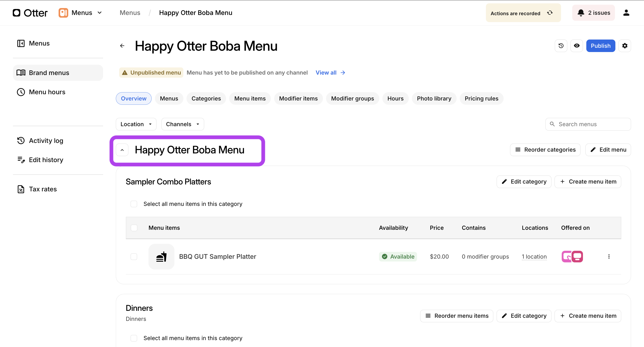Screen dimensions: 644x347
Task: Click the Menus breadcrumb link
Action: (130, 13)
